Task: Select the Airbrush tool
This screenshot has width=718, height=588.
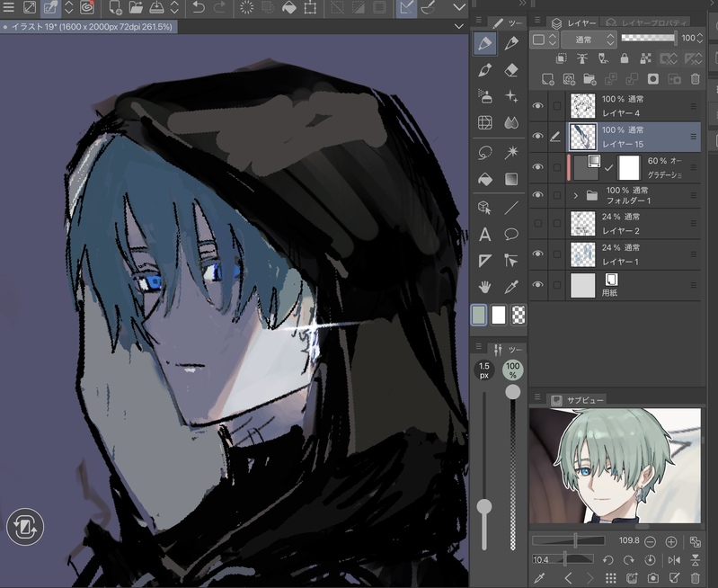Action: [x=485, y=96]
